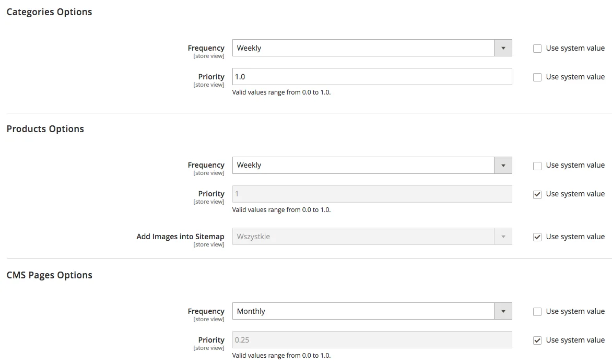Click valid values hint under Categories Priority

(281, 92)
